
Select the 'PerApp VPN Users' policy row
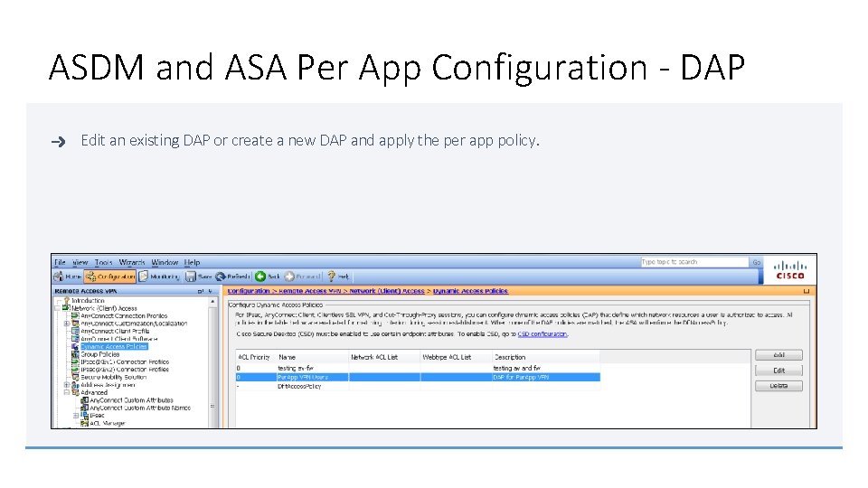(418, 378)
